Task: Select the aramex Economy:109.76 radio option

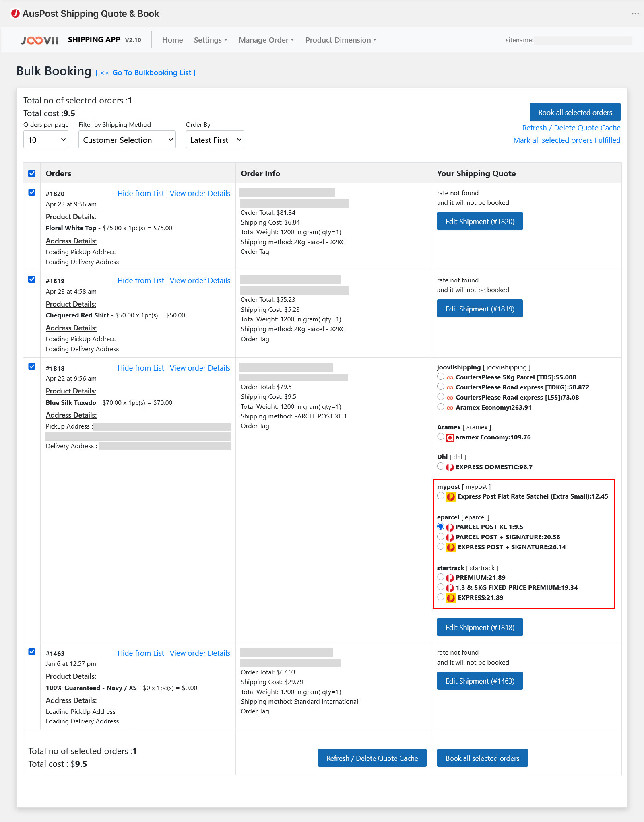Action: coord(441,437)
